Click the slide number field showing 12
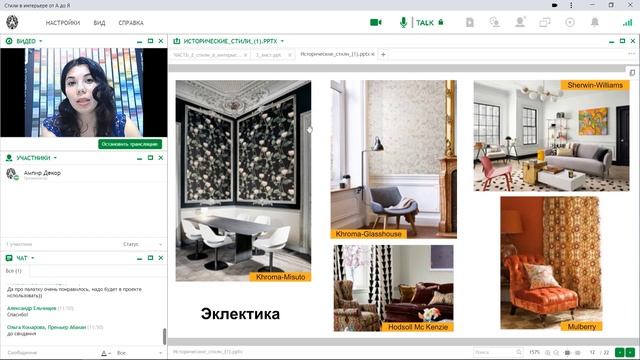Image resolution: width=640 pixels, height=360 pixels. (x=592, y=352)
